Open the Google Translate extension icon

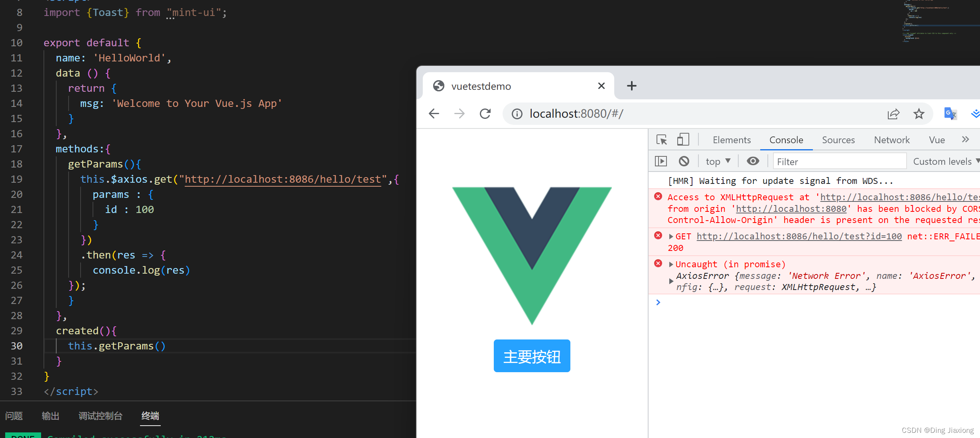950,114
